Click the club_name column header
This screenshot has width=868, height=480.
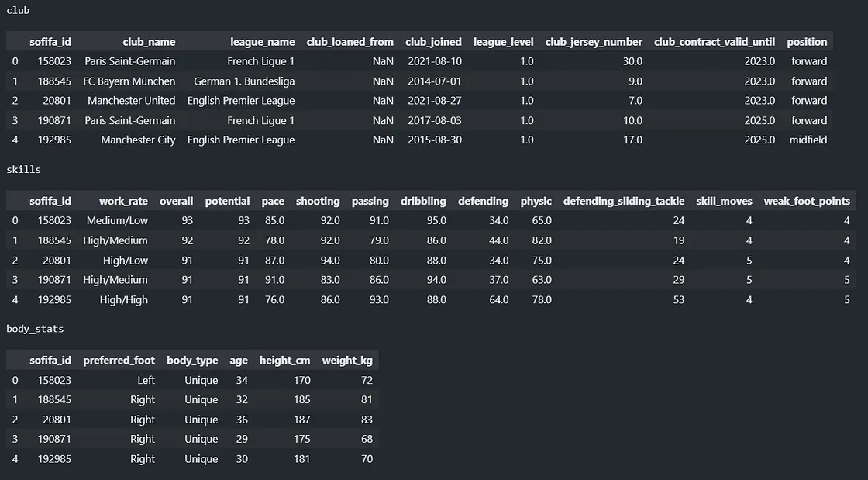pos(149,42)
